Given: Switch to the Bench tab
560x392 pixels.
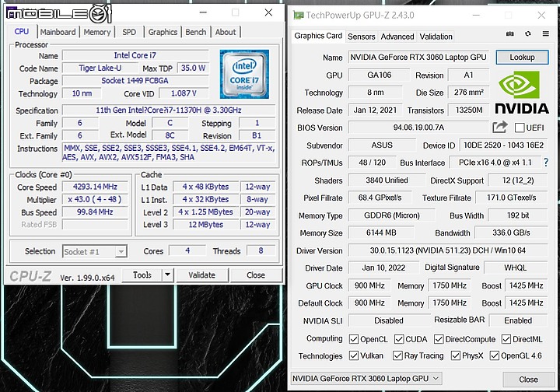Looking at the screenshot, I should pos(196,32).
